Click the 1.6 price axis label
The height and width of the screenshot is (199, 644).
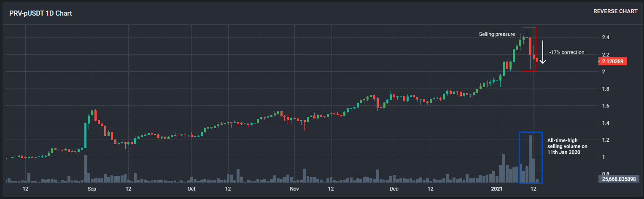(605, 106)
